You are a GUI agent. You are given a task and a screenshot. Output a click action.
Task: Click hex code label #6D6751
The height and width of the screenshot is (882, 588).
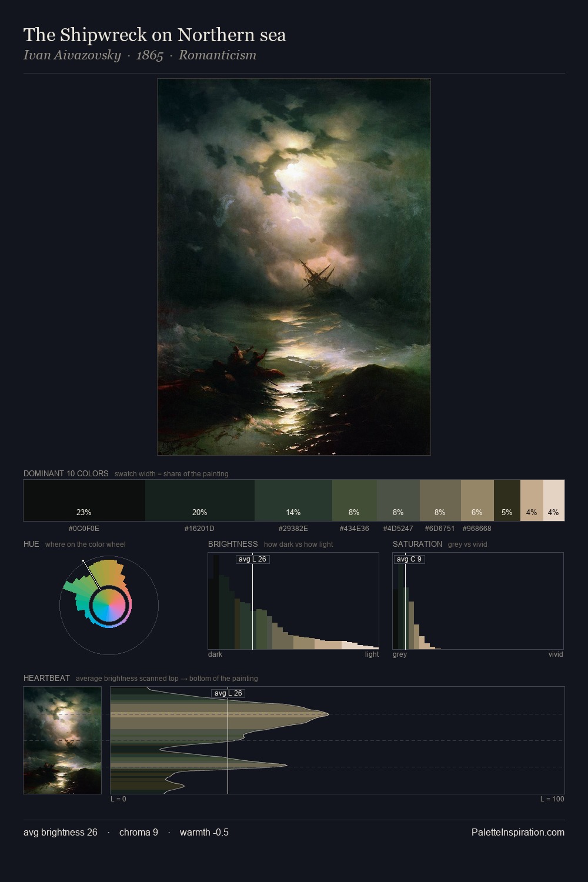tap(440, 529)
